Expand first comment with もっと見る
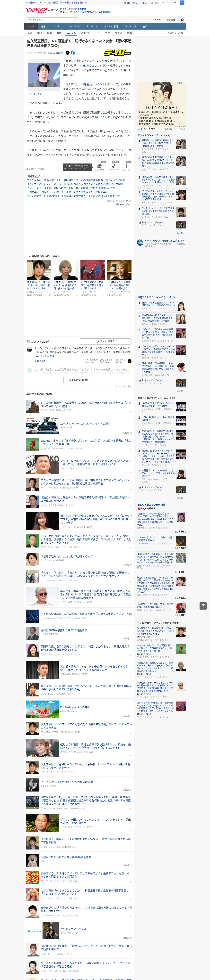210x980 pixels. click(x=48, y=356)
